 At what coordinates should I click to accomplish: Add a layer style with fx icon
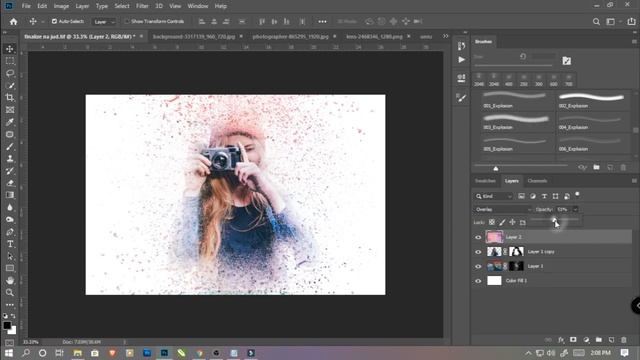pos(561,340)
